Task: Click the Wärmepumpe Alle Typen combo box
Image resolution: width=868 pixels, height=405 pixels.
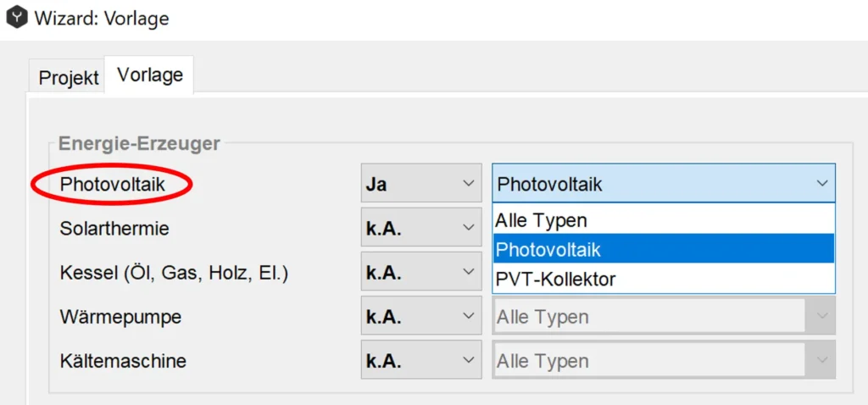Action: [x=664, y=316]
